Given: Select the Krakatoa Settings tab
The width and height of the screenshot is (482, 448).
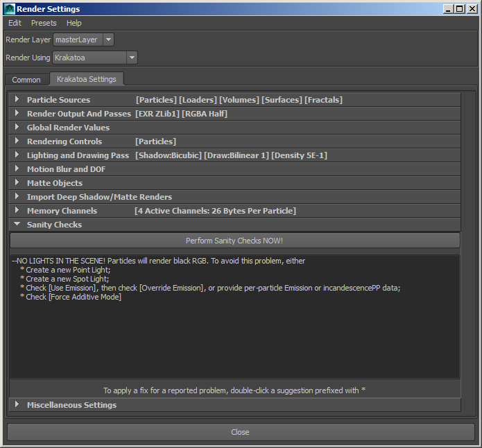Looking at the screenshot, I should [87, 79].
